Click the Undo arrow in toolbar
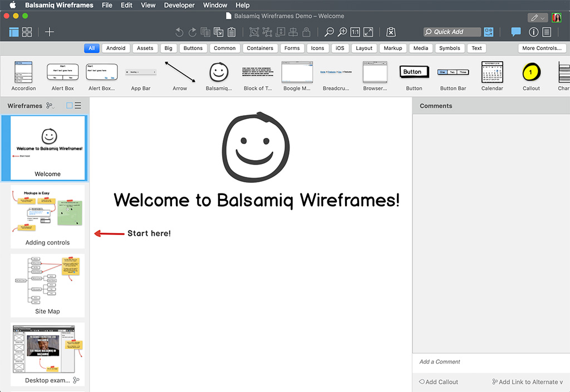Viewport: 570px width, 392px height. point(179,32)
